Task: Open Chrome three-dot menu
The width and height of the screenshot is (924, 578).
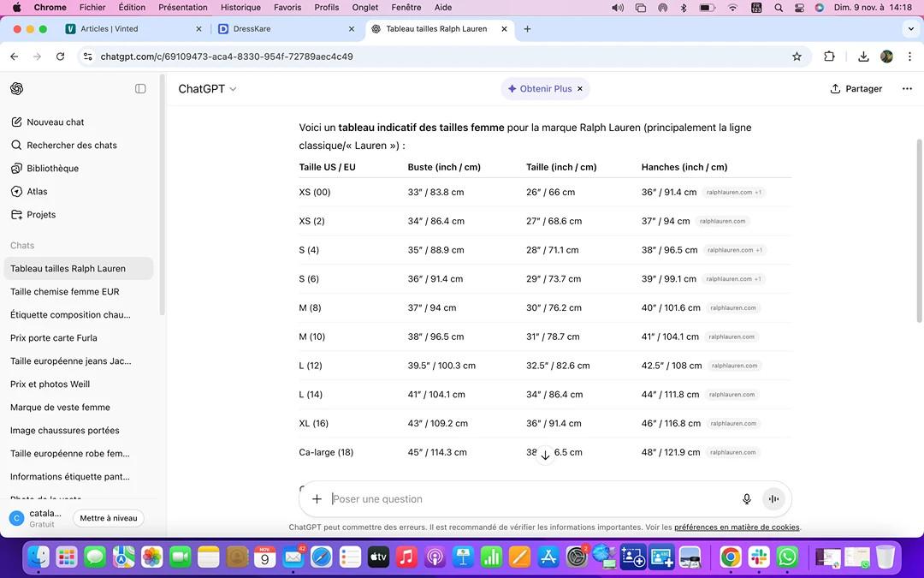Action: pyautogui.click(x=909, y=57)
